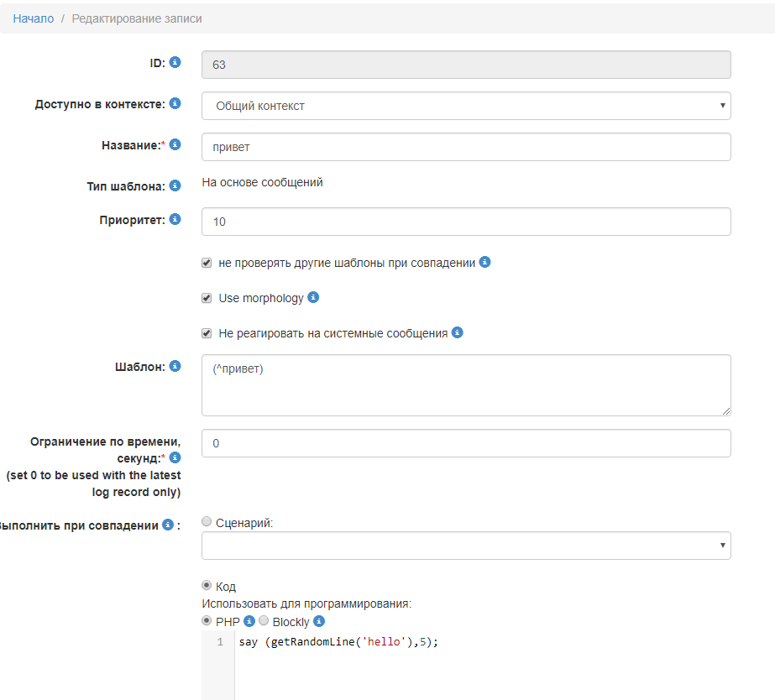Uncheck не проверять другие шаблоны при совпадении

(206, 262)
